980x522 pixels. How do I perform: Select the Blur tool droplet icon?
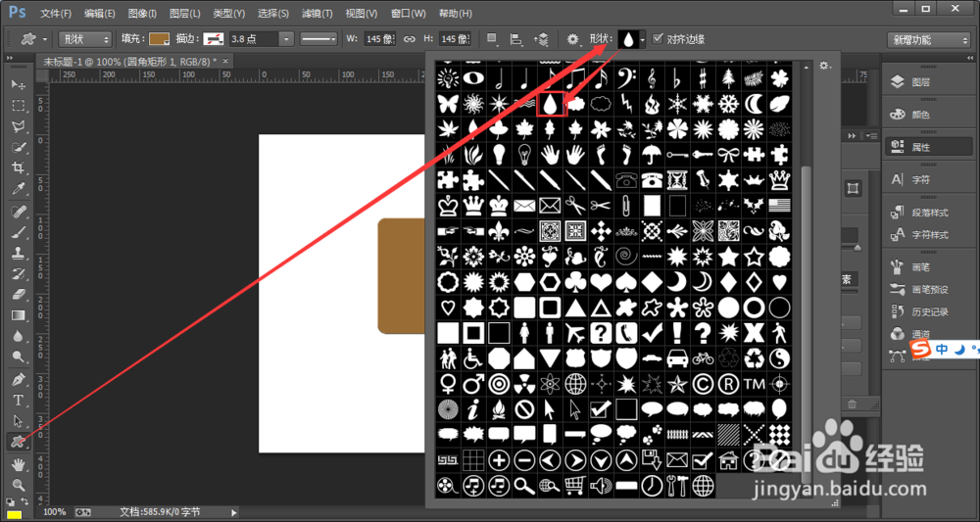(19, 336)
